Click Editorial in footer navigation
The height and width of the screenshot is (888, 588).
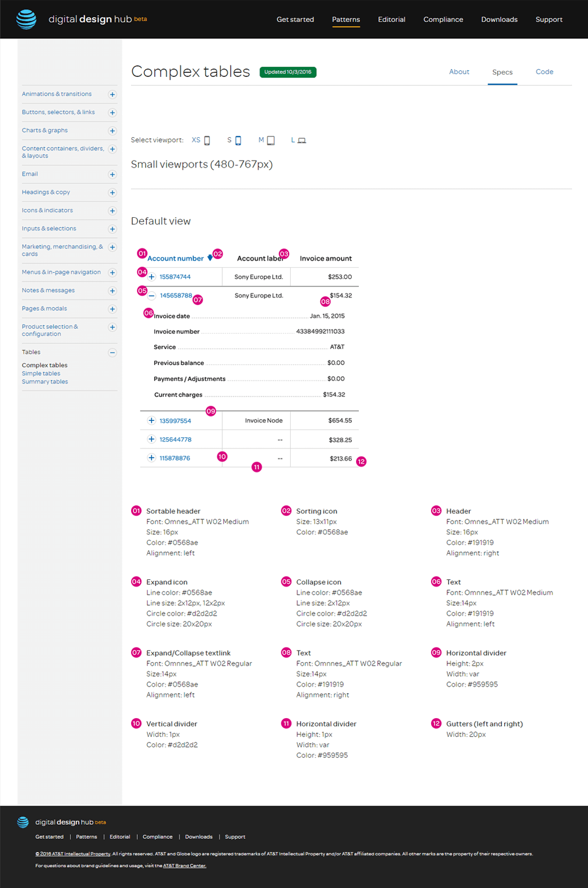(x=120, y=837)
